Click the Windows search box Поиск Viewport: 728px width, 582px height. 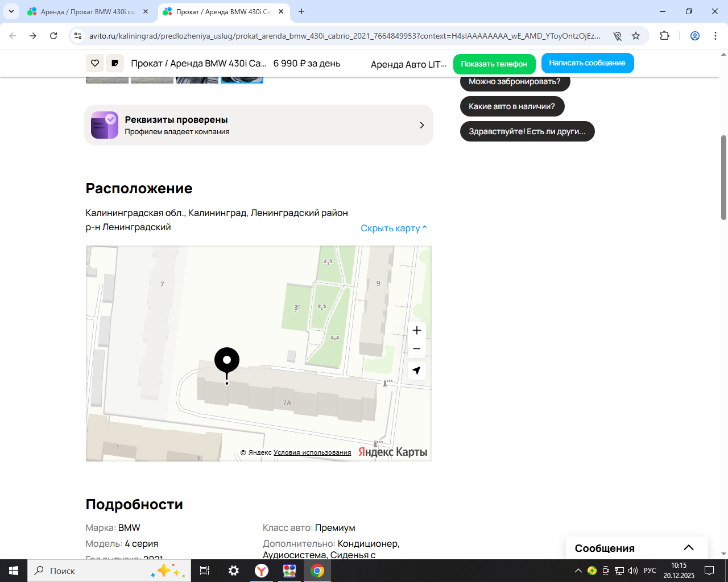pyautogui.click(x=109, y=571)
